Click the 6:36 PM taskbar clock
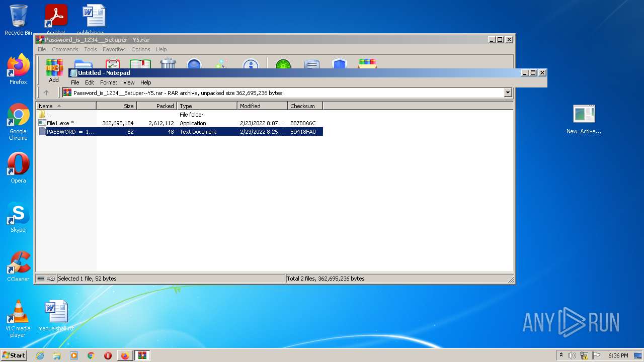The image size is (644, 362). coord(618,355)
